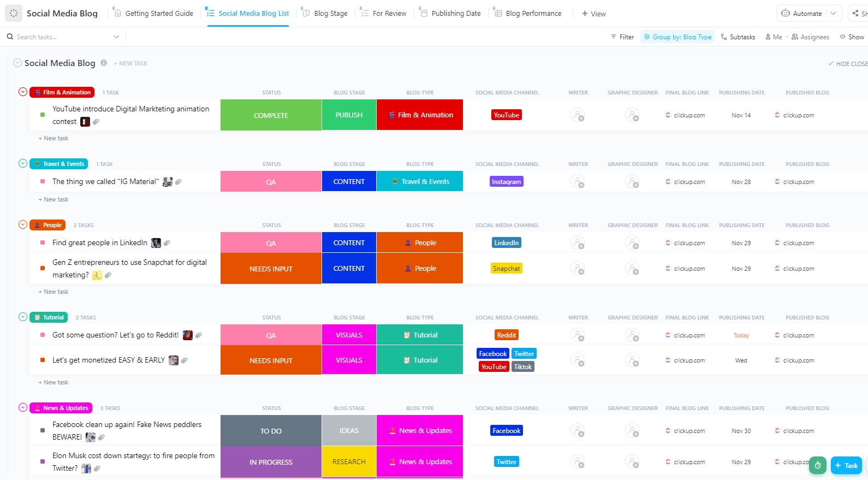
Task: Assign graphic designer for monetized EASY task
Action: 632,360
